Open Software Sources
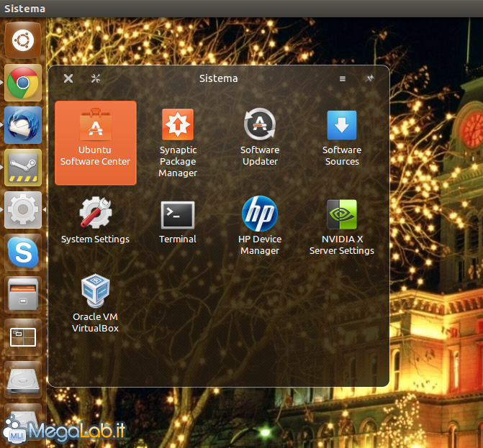This screenshot has height=448, width=483. [x=342, y=138]
